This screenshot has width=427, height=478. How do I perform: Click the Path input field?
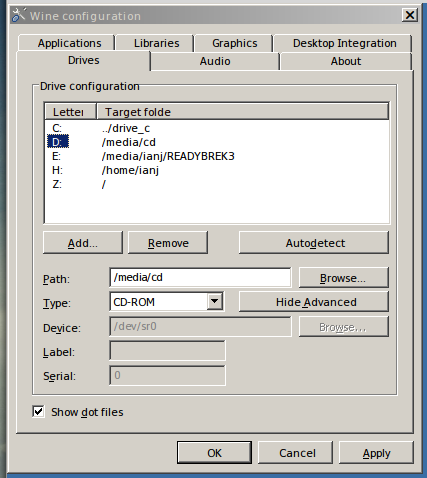[200, 277]
